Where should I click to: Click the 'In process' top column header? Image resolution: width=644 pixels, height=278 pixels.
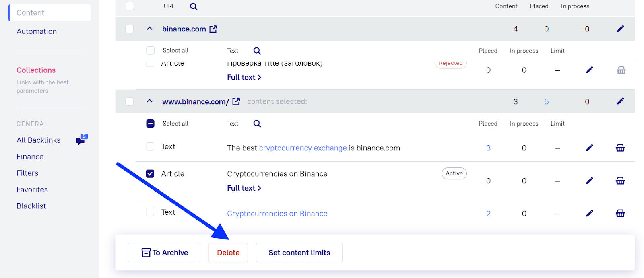(x=575, y=6)
